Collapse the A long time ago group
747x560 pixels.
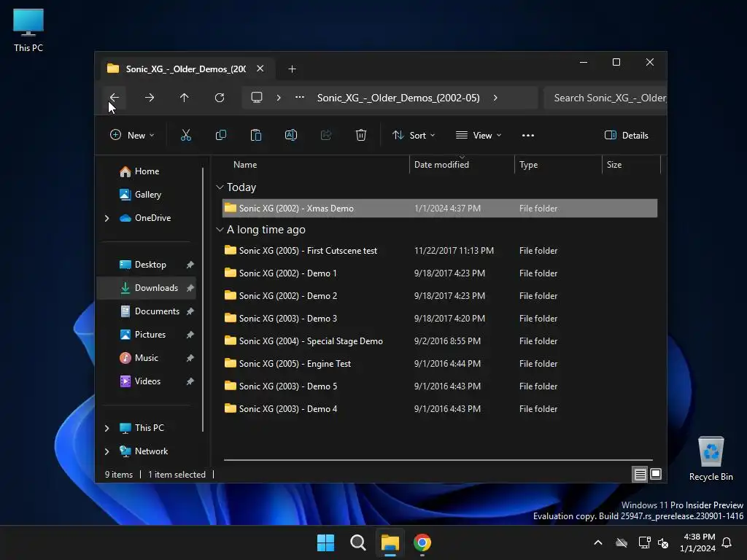pyautogui.click(x=220, y=230)
